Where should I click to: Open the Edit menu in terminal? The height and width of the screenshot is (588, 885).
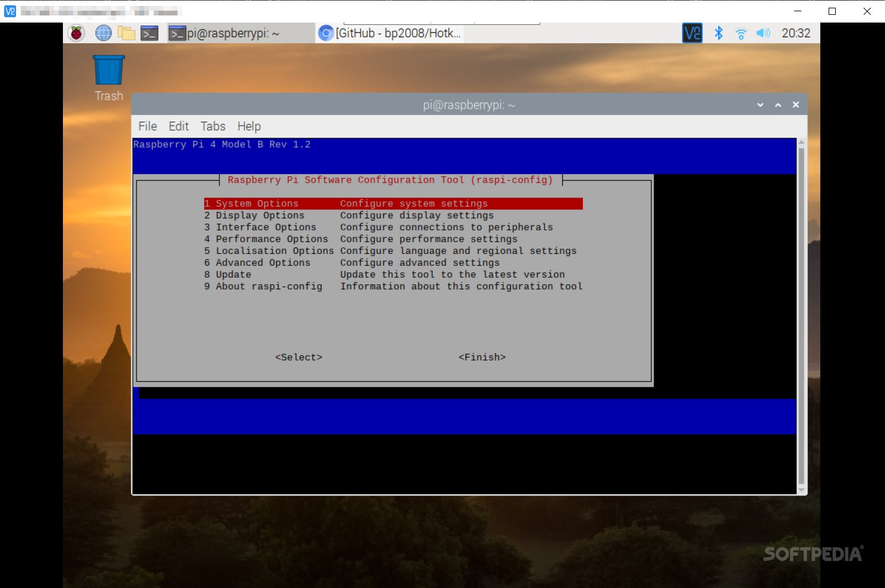pyautogui.click(x=179, y=126)
